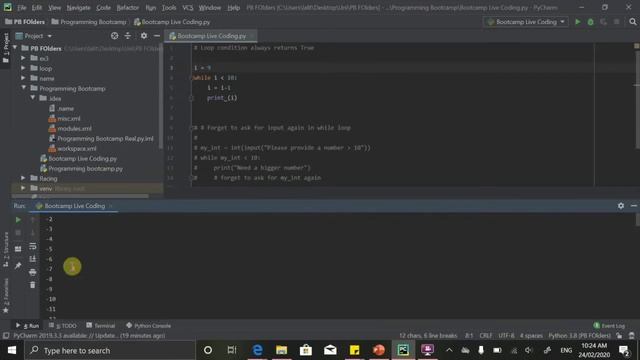Open Project panel settings gear

(144, 36)
